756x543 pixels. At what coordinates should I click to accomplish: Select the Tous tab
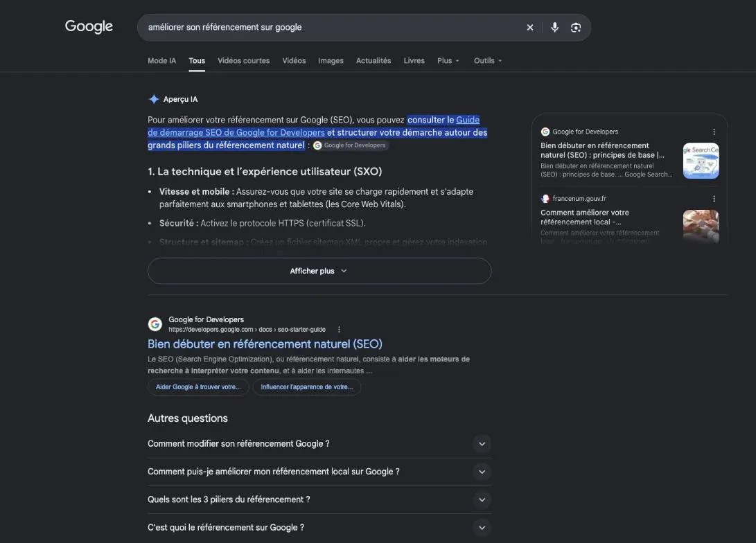click(197, 61)
